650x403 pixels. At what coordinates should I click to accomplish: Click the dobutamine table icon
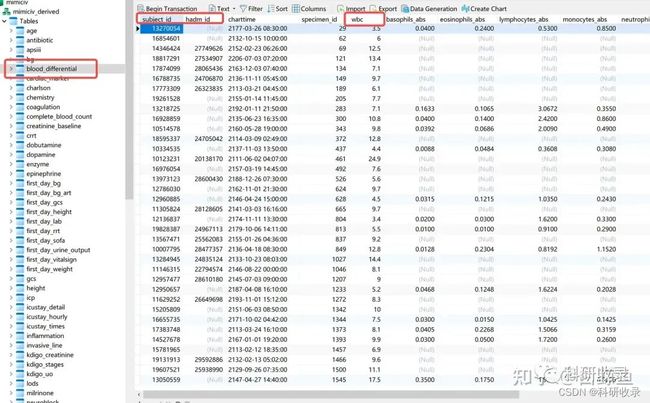20,145
